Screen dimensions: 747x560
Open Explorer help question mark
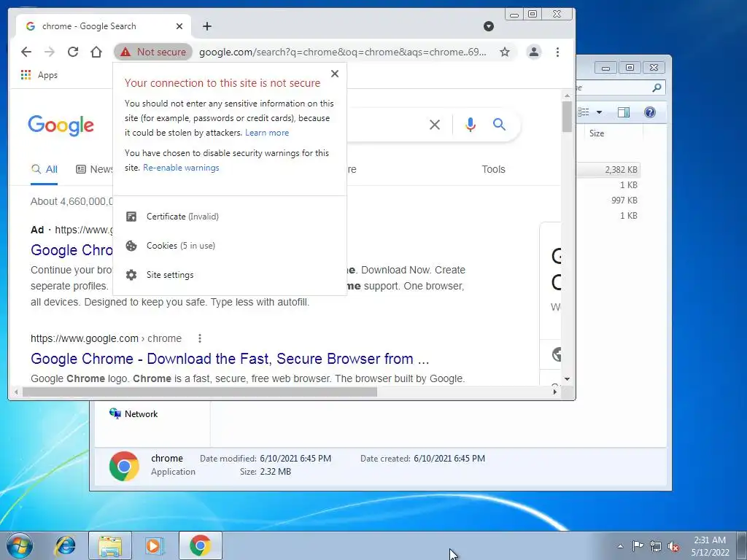pos(650,112)
